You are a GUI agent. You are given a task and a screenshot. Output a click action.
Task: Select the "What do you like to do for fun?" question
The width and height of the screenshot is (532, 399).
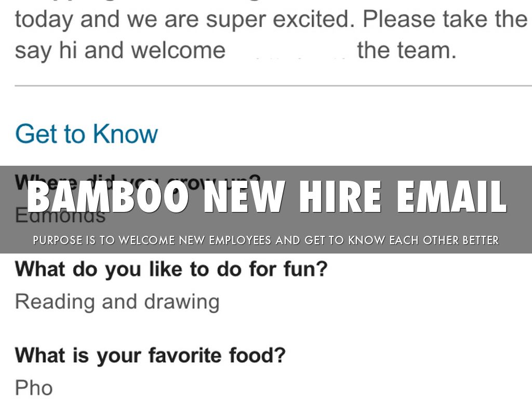click(x=171, y=270)
